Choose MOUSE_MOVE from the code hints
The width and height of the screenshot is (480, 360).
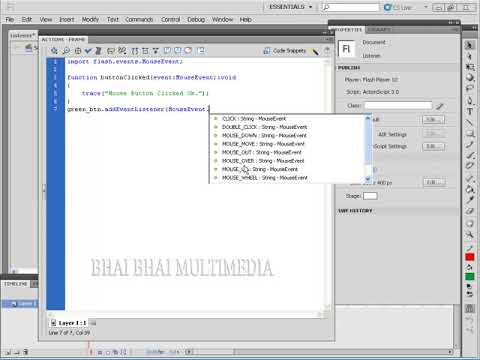[288, 144]
